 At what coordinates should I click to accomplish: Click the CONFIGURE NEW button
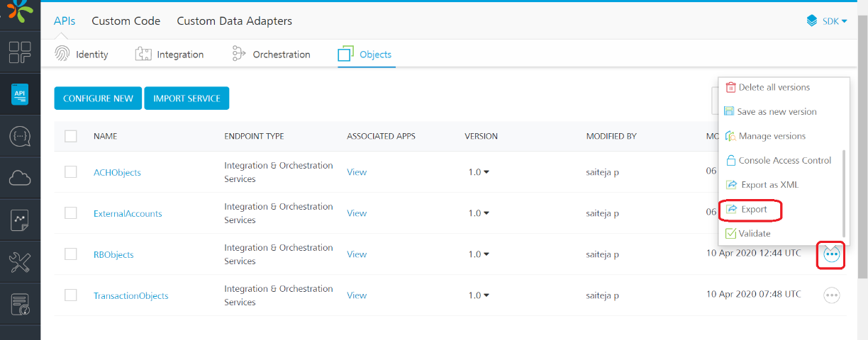(98, 98)
